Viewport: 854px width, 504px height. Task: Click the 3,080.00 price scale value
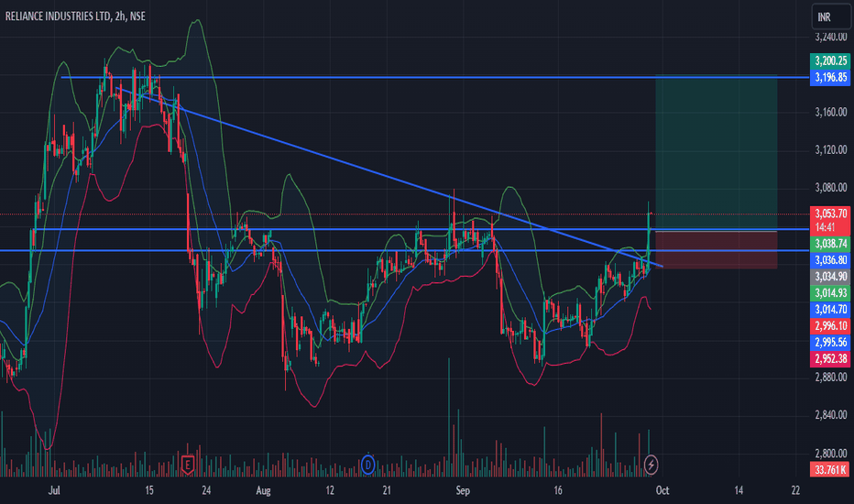click(830, 188)
